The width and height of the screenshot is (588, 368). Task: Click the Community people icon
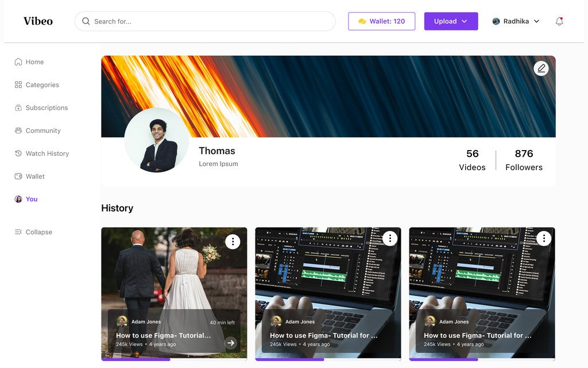click(x=18, y=131)
